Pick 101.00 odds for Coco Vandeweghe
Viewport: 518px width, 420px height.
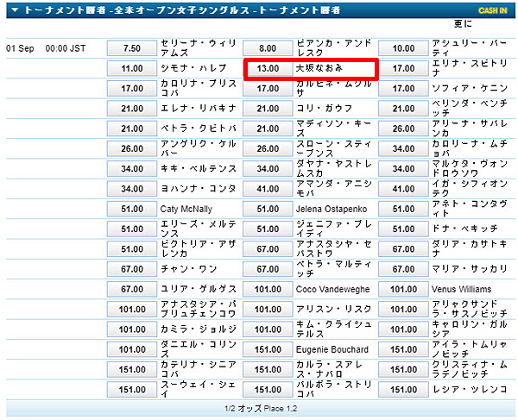268,290
